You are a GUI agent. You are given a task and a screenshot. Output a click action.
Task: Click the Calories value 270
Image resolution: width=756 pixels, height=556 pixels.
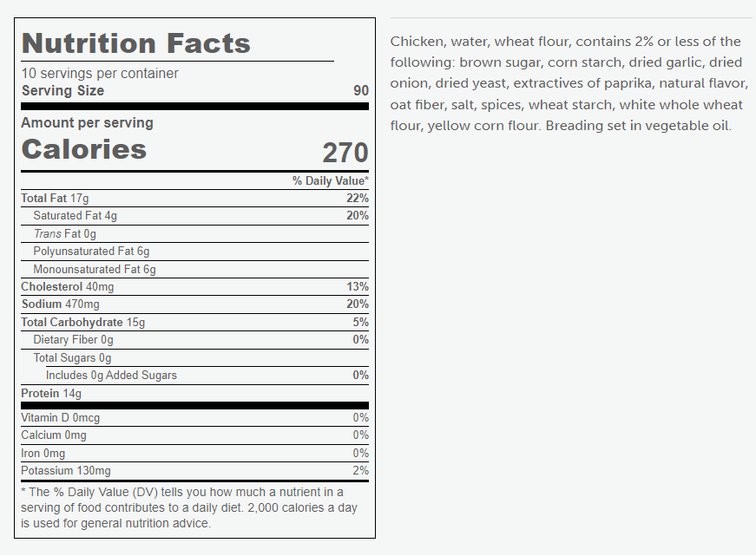click(x=345, y=153)
